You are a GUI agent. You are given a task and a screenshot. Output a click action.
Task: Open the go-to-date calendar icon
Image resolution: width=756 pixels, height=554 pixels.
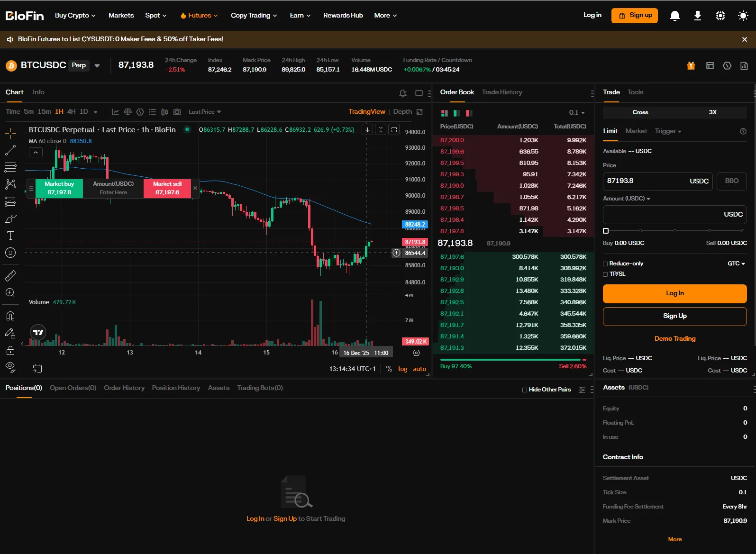point(37,368)
